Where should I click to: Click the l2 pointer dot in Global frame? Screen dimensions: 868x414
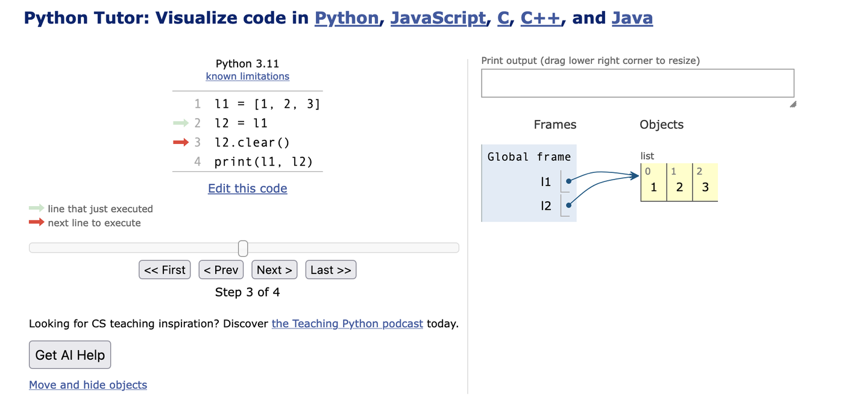(x=569, y=205)
